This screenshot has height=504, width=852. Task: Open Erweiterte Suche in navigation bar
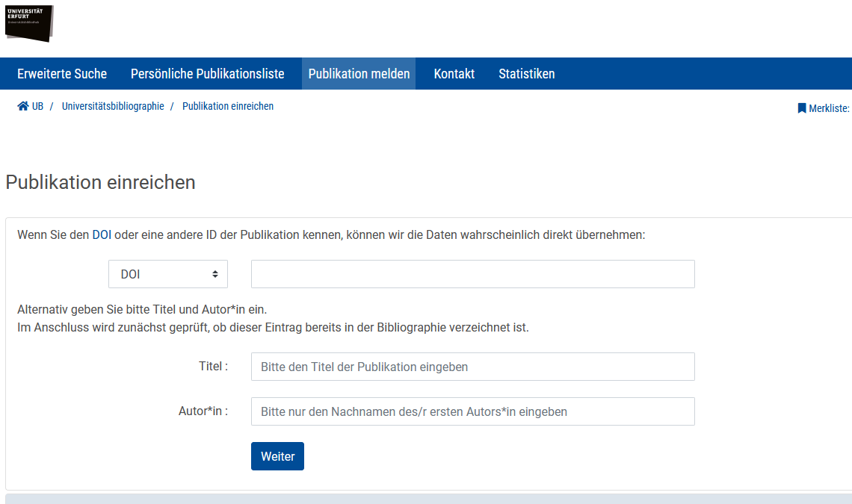click(x=62, y=74)
